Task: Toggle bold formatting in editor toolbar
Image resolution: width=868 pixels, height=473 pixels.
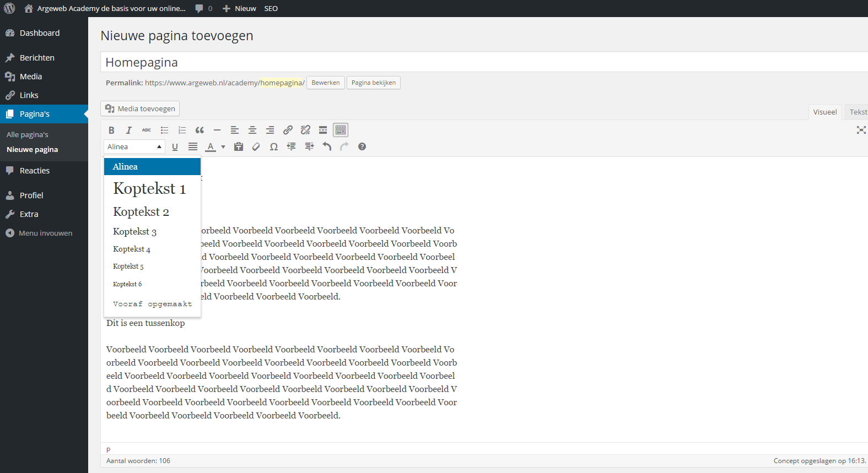Action: tap(111, 131)
